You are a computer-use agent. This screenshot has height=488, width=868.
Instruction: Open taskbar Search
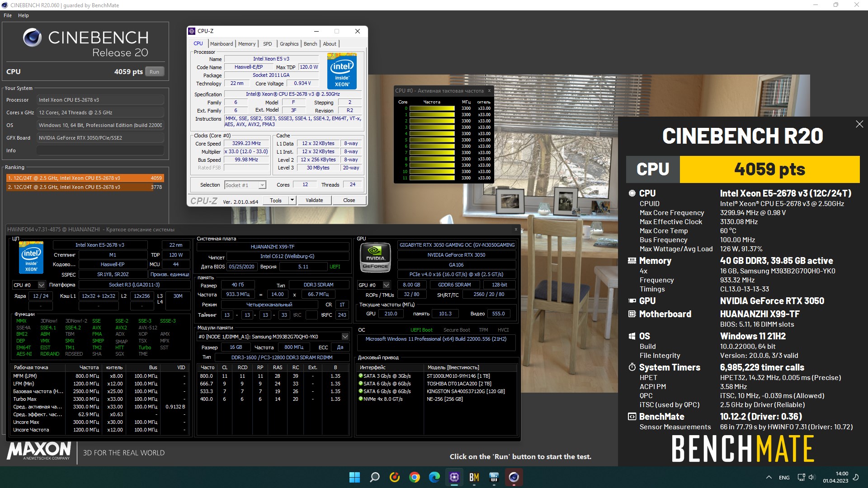click(x=375, y=477)
